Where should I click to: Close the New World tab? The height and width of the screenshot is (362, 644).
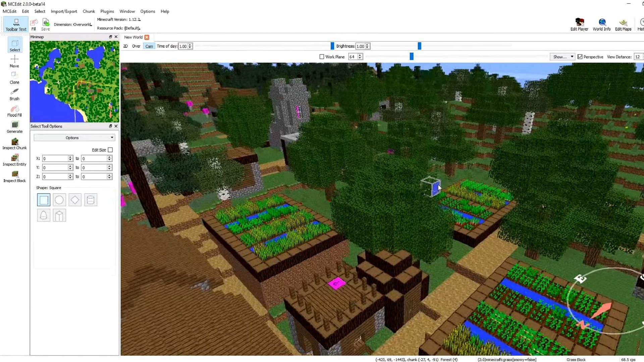pos(147,37)
